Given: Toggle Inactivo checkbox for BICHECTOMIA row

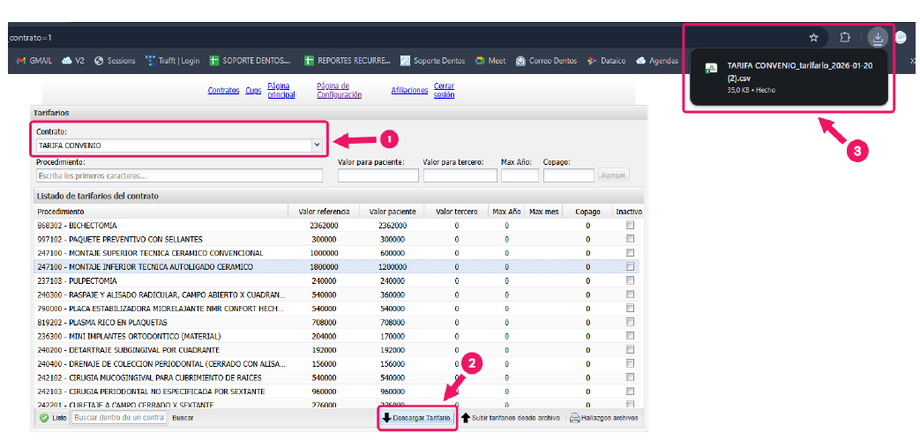Looking at the screenshot, I should (x=629, y=226).
